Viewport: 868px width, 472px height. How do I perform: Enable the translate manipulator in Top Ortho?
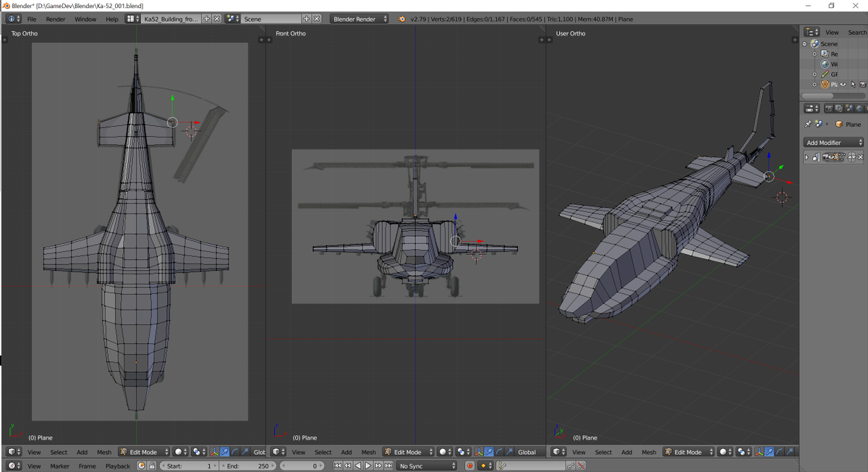pos(225,452)
